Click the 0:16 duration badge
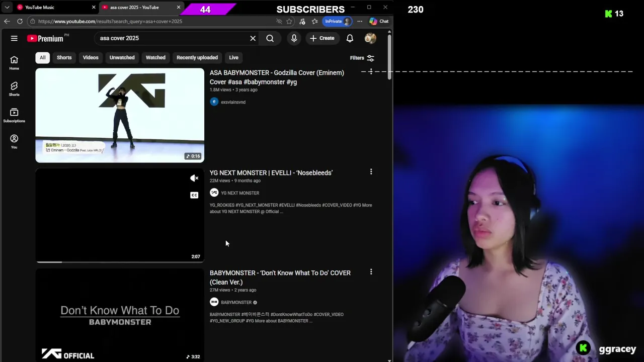This screenshot has width=644, height=362. 193,156
